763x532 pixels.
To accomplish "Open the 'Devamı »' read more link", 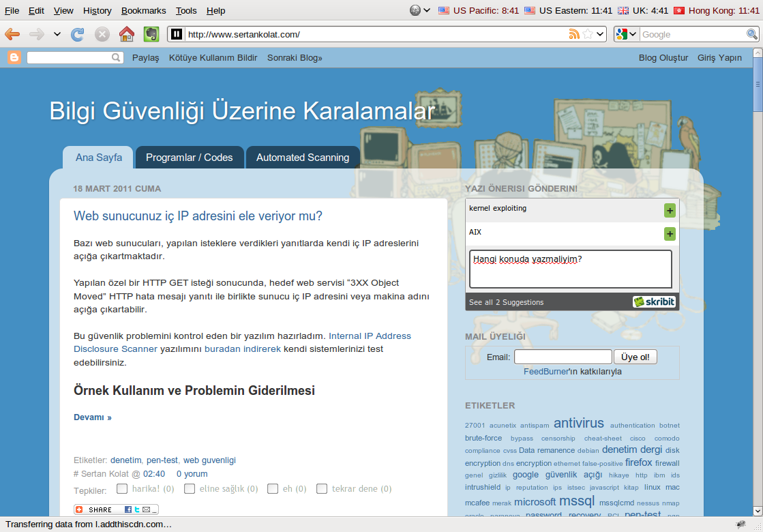I will [x=92, y=417].
